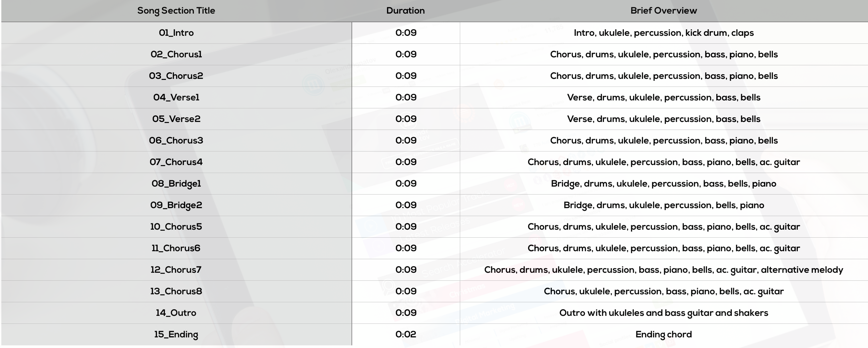Click the overview mentioning alternative melody
Image resolution: width=868 pixels, height=348 pixels.
click(664, 270)
